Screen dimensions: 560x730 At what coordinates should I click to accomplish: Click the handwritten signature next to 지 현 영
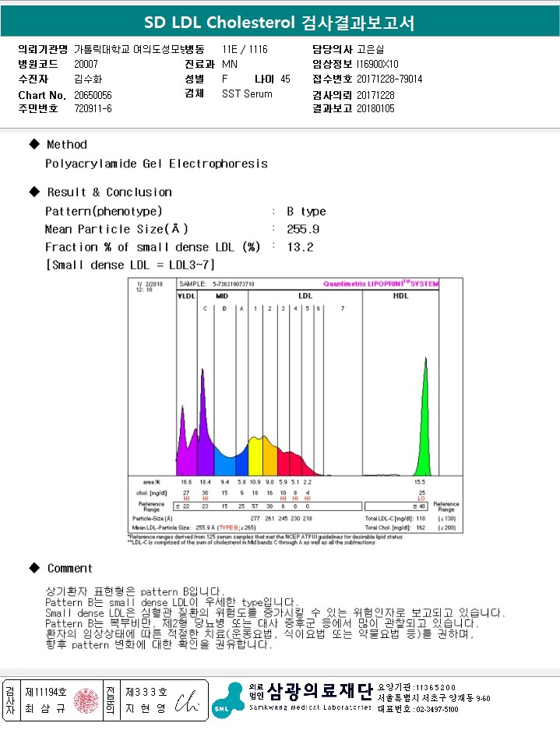(x=187, y=701)
